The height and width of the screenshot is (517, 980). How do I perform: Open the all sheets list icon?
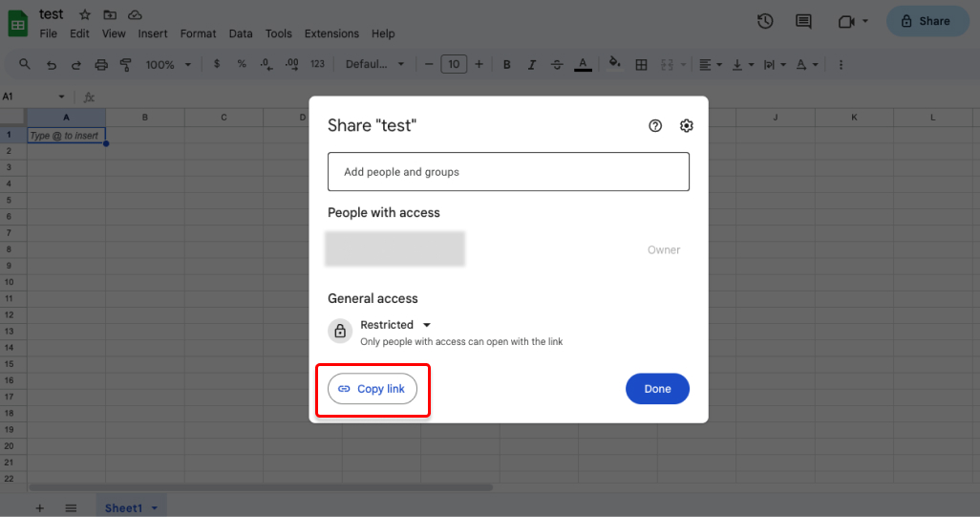pyautogui.click(x=71, y=508)
